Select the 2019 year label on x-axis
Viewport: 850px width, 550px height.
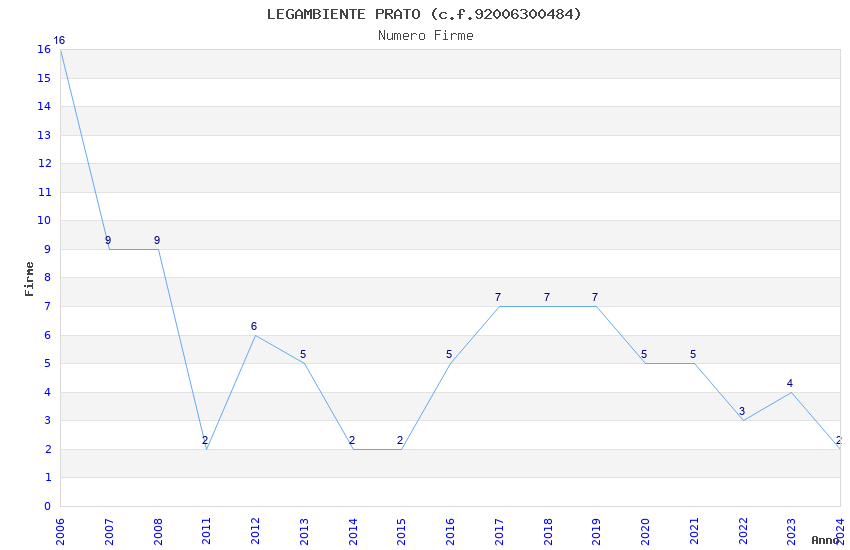click(x=596, y=532)
